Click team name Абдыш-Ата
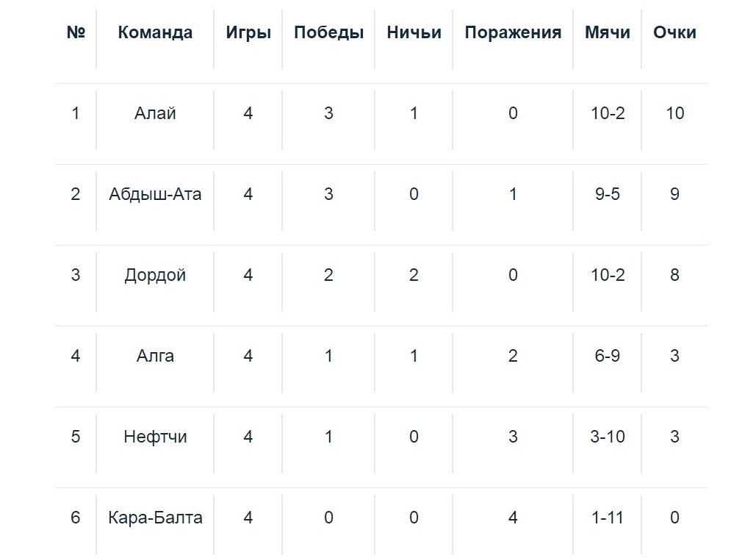 [155, 194]
